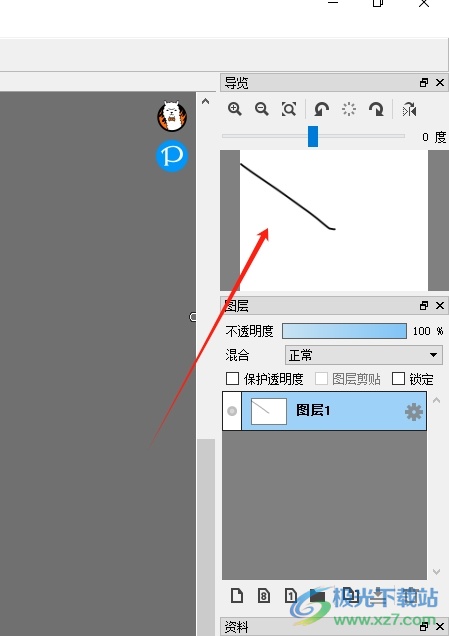Close the 资料 panel

(x=440, y=627)
